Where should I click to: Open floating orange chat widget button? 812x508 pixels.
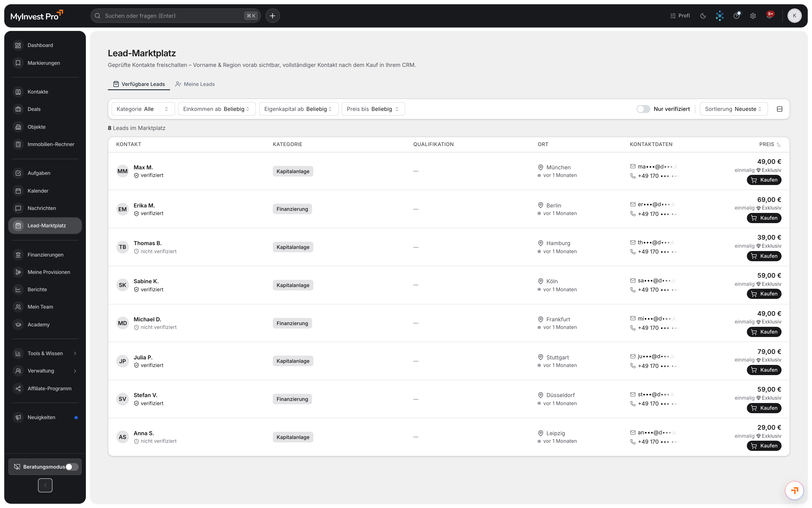[x=794, y=490]
